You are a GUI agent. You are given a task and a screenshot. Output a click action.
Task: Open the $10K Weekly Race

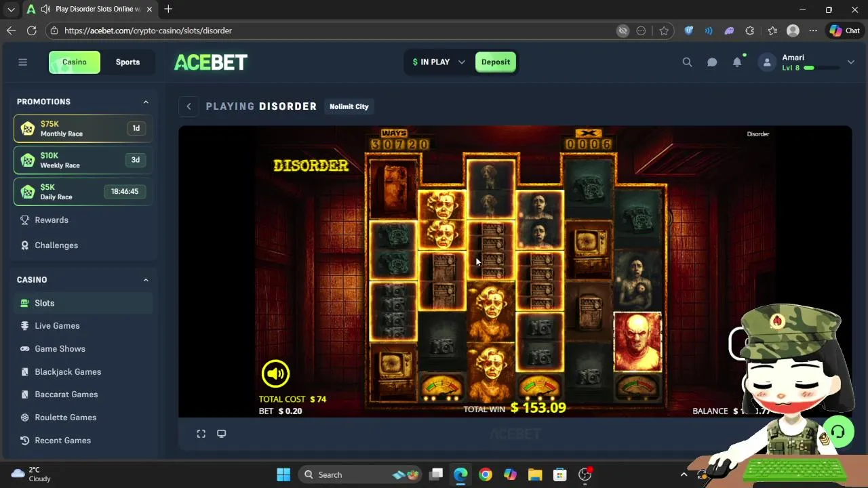tap(83, 160)
